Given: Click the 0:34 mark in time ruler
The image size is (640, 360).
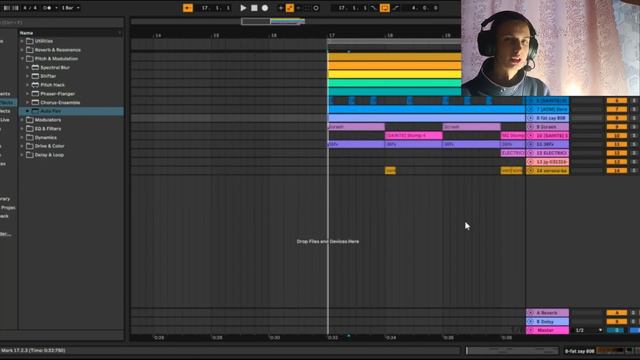Looking at the screenshot, I should point(390,338).
